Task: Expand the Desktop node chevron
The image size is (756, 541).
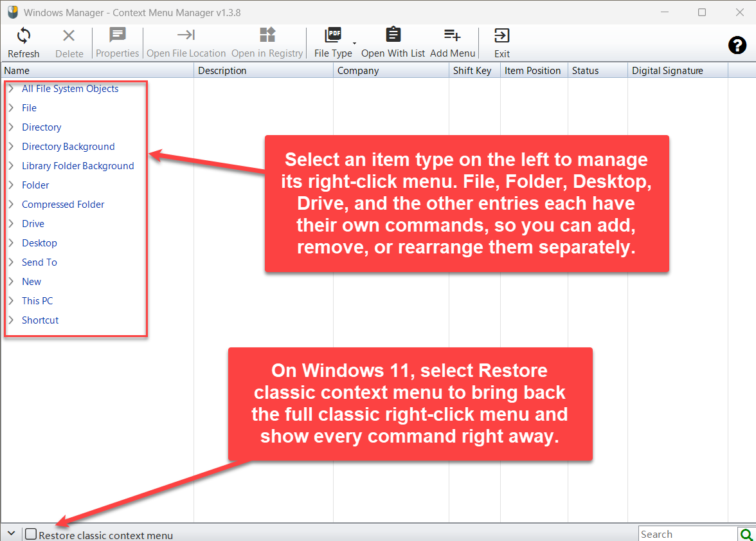Action: [11, 243]
